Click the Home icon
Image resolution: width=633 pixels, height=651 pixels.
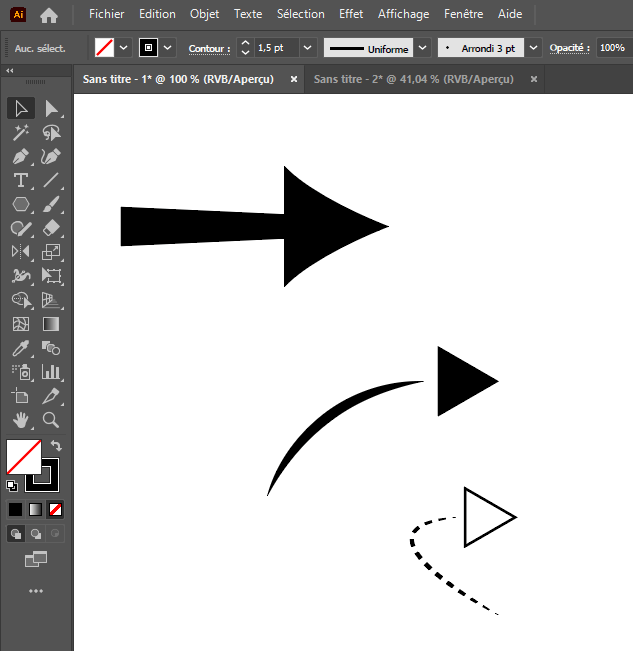(49, 15)
